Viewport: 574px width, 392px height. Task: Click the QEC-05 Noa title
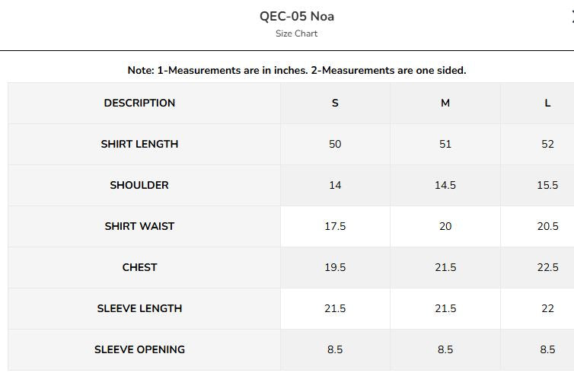coord(297,16)
